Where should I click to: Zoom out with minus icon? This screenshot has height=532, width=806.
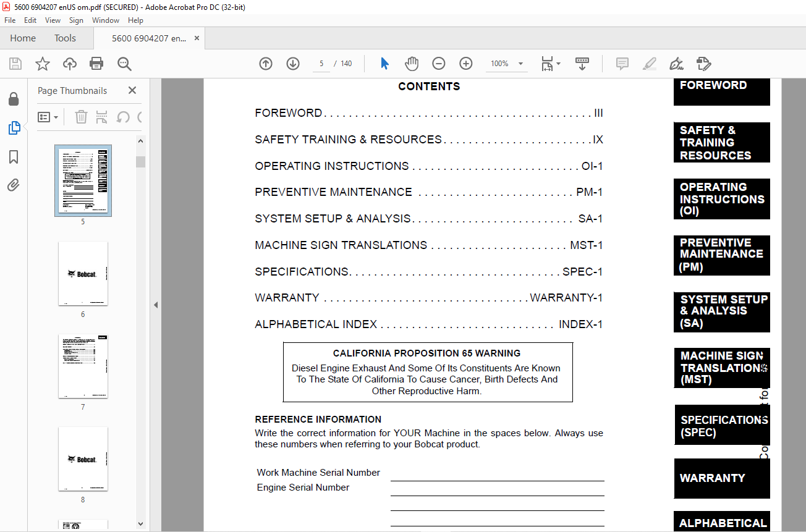pyautogui.click(x=439, y=64)
